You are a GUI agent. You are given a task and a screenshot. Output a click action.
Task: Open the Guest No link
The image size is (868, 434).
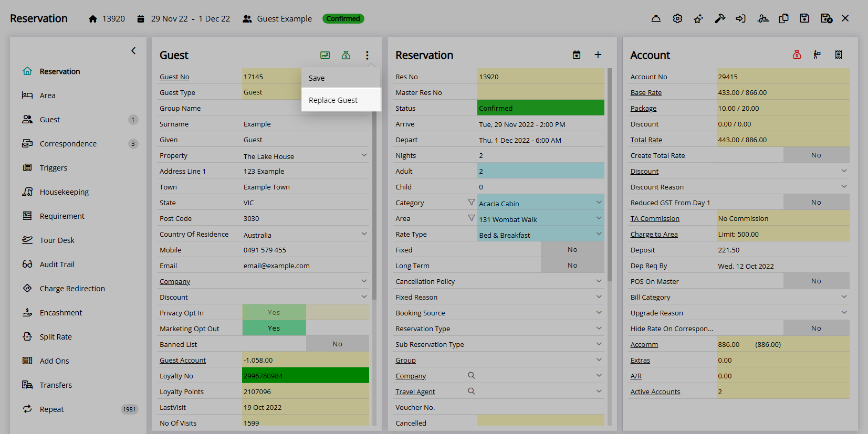174,77
